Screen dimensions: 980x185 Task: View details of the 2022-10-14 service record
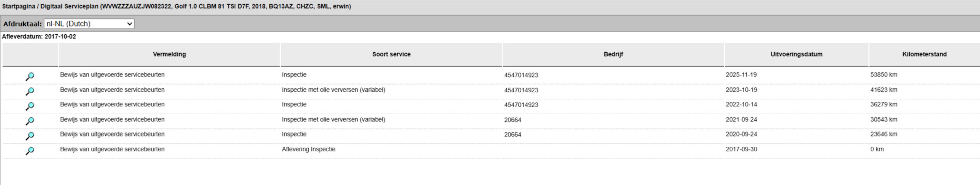(x=30, y=106)
